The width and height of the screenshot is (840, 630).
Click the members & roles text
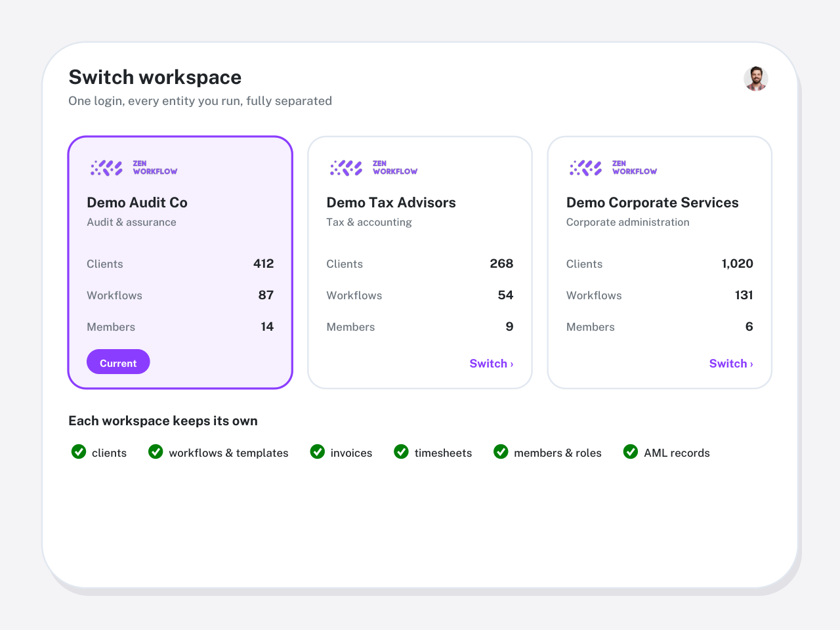tap(558, 453)
